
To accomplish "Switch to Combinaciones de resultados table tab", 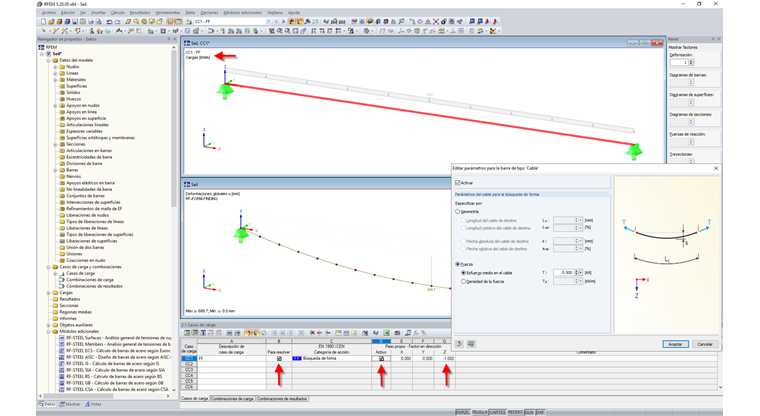I will (x=282, y=399).
